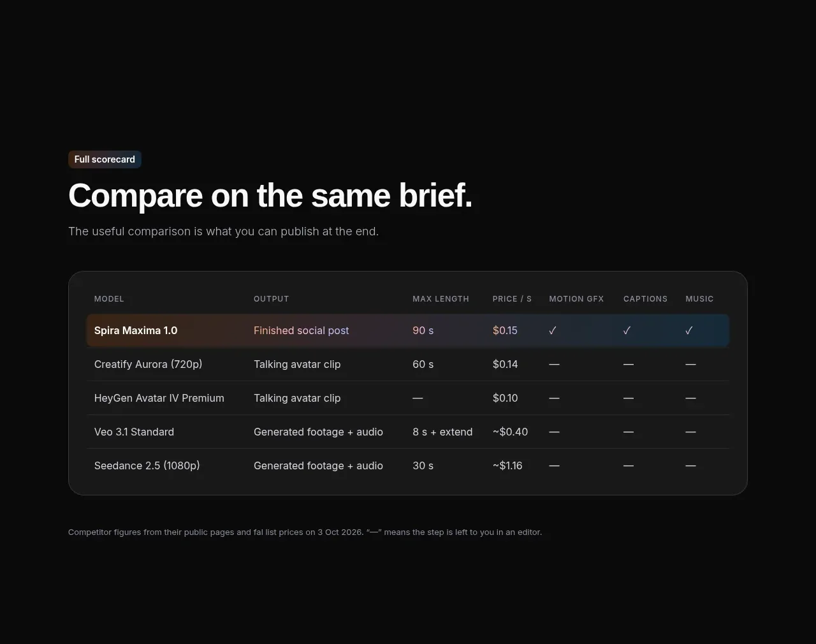Click Seedance's Captions dash
This screenshot has width=816, height=644.
click(x=629, y=465)
